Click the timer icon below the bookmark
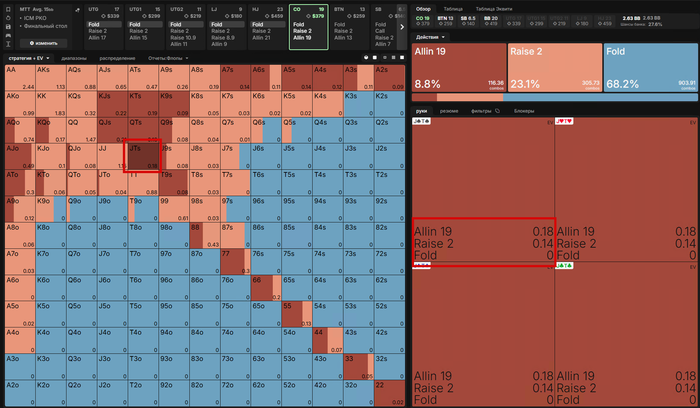Viewport: 700px width, 408px height. click(8, 18)
